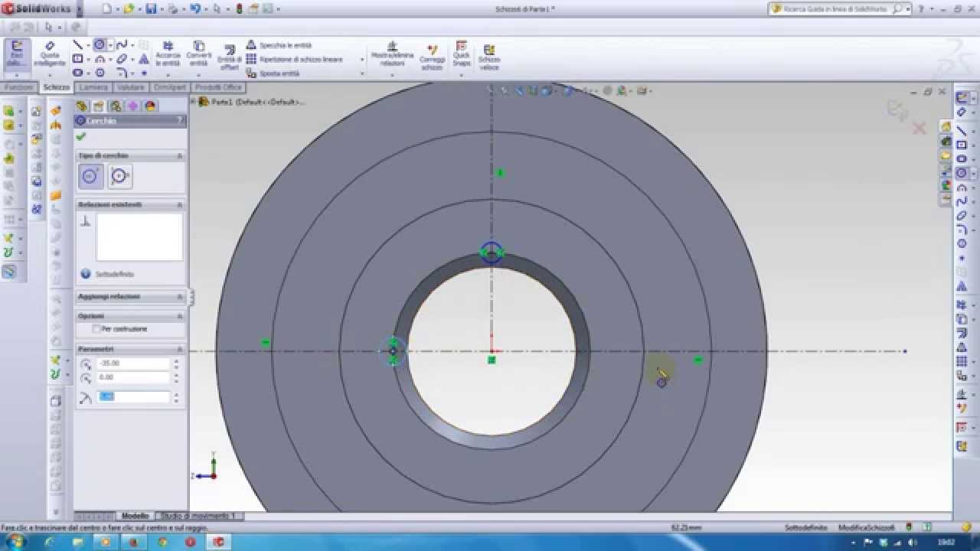
Task: Select center-based circle type
Action: click(90, 177)
